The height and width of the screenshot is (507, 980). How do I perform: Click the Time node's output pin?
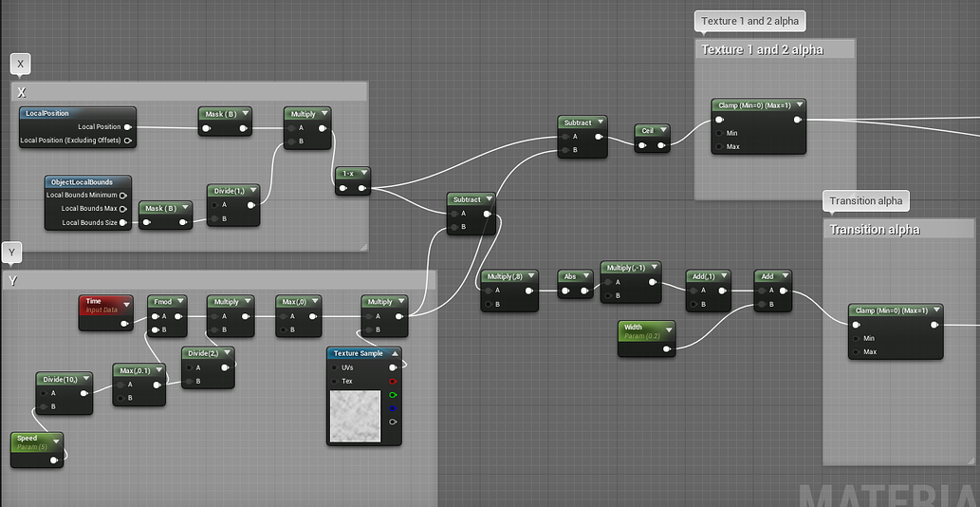(125, 324)
